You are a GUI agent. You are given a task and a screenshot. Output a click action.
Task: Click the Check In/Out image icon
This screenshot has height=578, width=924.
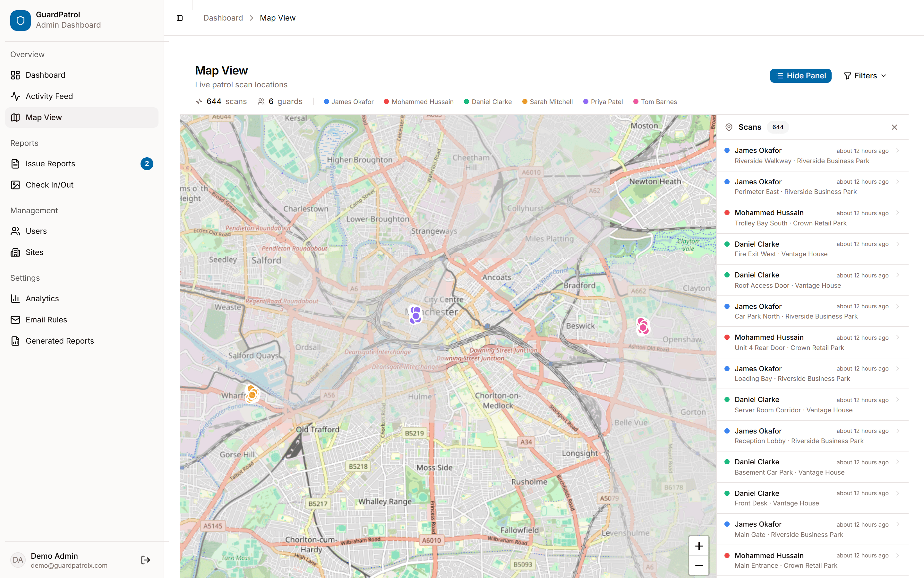click(15, 185)
